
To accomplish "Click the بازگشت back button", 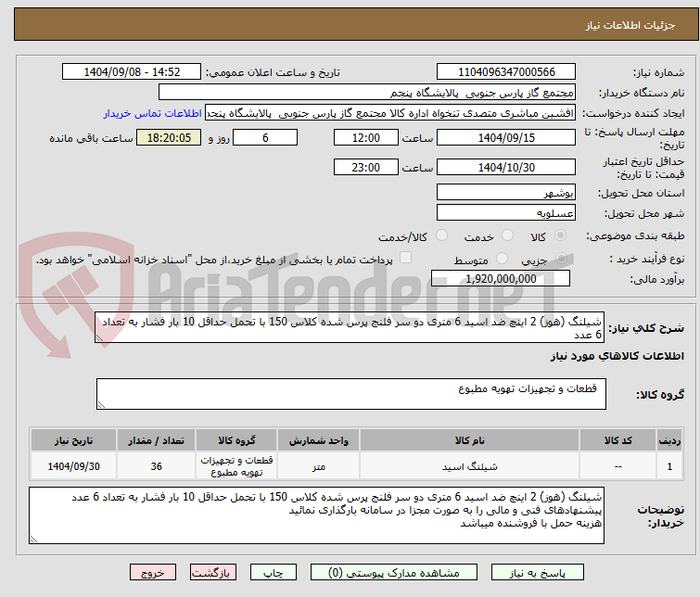I will click(213, 573).
